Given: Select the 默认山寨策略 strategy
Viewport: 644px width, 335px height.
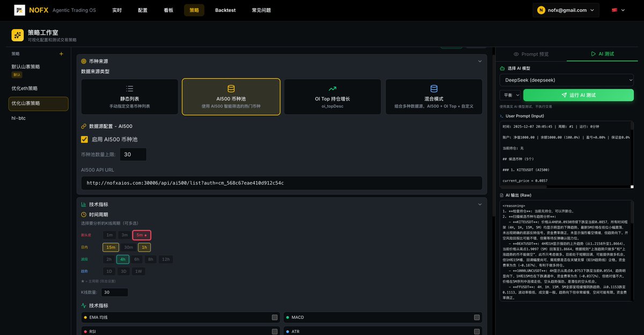Looking at the screenshot, I should click(39, 70).
